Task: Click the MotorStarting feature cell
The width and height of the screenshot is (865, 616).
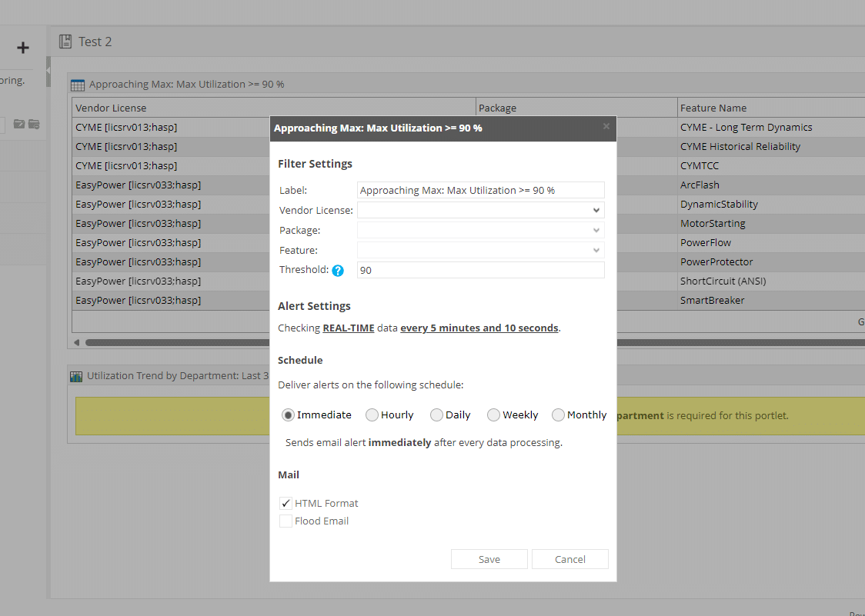Action: tap(770, 223)
